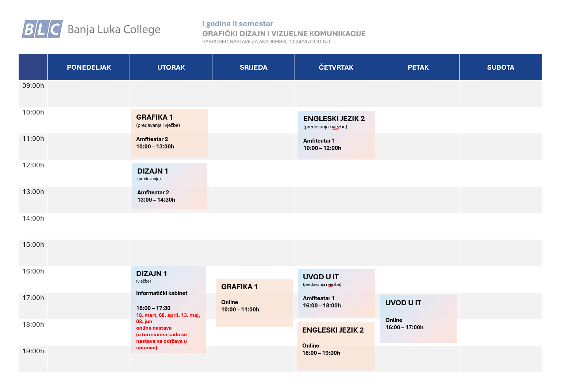Click the BLC logo icon
The width and height of the screenshot is (561, 392).
click(42, 29)
